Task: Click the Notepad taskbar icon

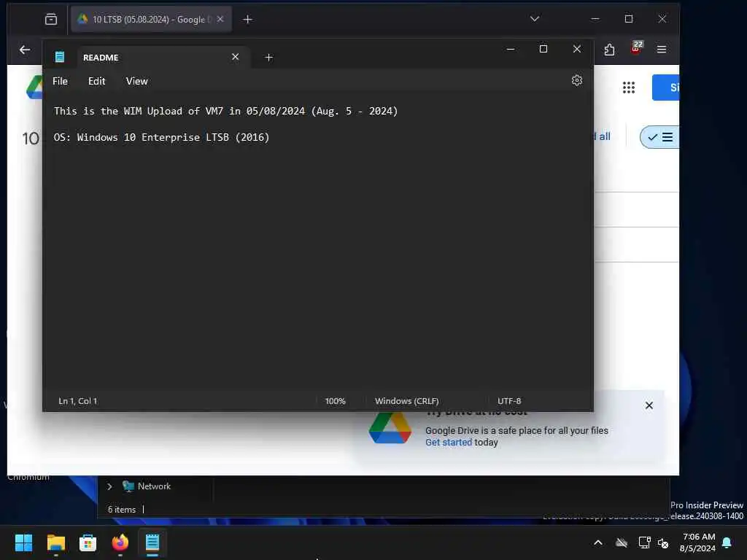Action: 152,542
